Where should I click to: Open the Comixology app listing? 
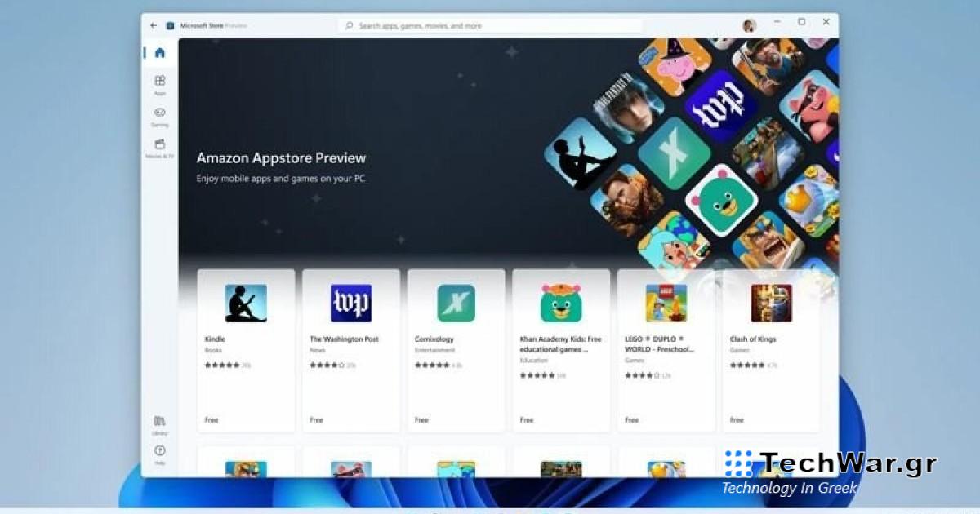point(456,304)
